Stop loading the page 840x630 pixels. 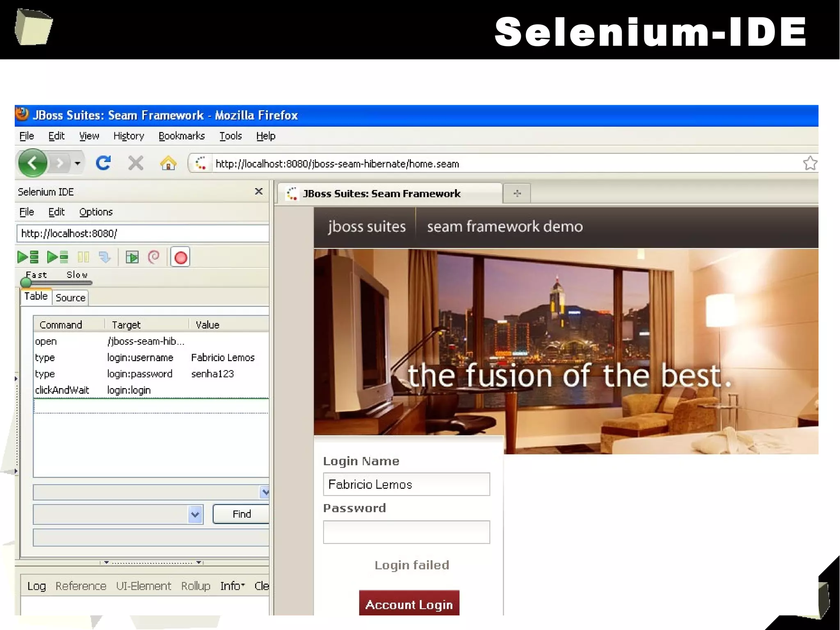(x=136, y=163)
